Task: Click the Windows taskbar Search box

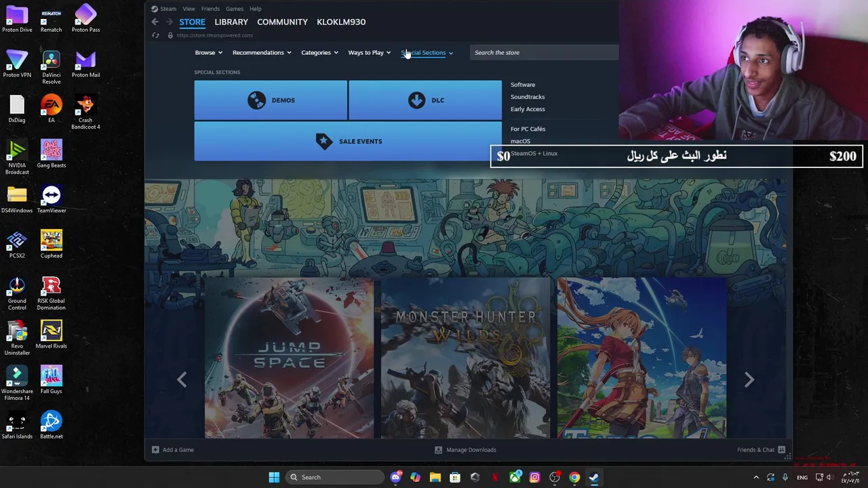Action: pos(334,477)
